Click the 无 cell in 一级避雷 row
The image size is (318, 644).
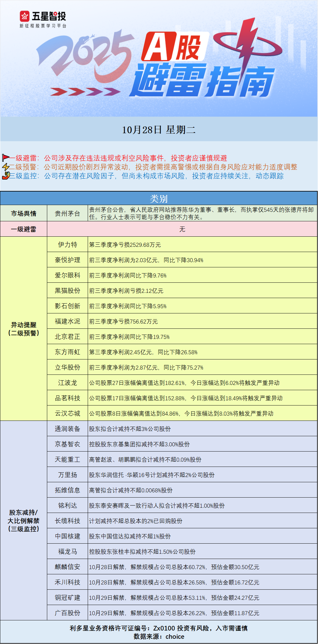(182, 229)
